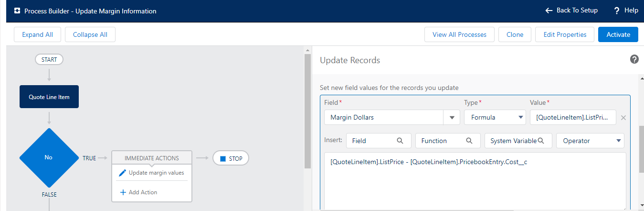Click the Process Builder logo icon
The image size is (644, 211).
17,11
